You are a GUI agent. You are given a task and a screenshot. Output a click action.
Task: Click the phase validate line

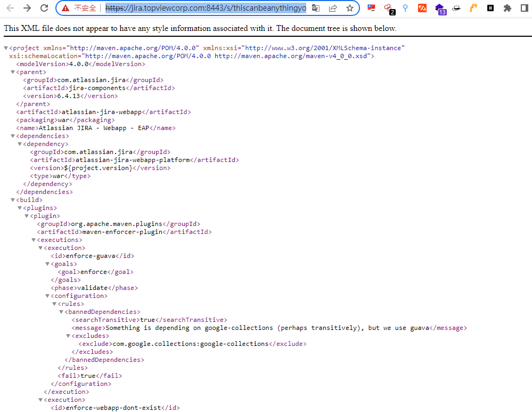click(94, 288)
